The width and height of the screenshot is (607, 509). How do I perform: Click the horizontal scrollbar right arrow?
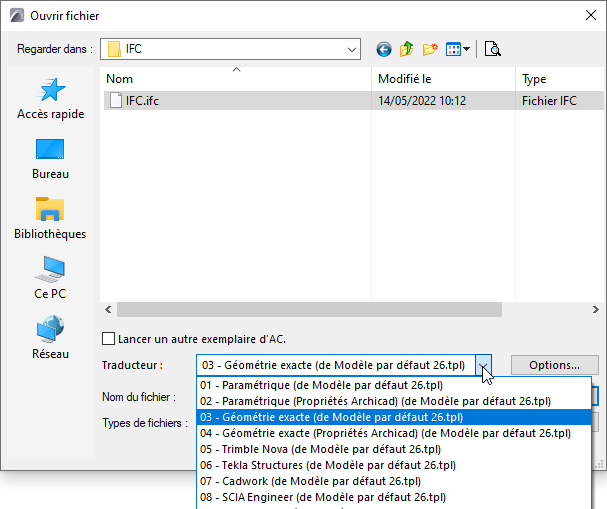(595, 310)
